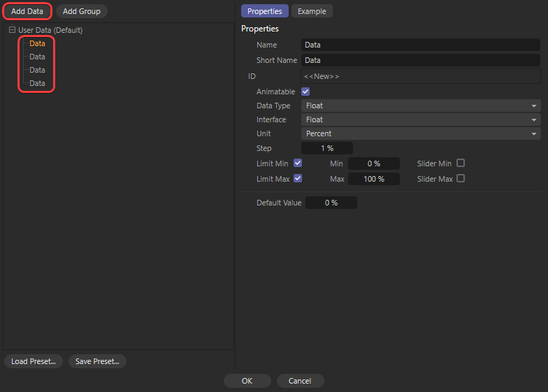Focus the Short Name input field
This screenshot has width=548, height=392.
(420, 60)
